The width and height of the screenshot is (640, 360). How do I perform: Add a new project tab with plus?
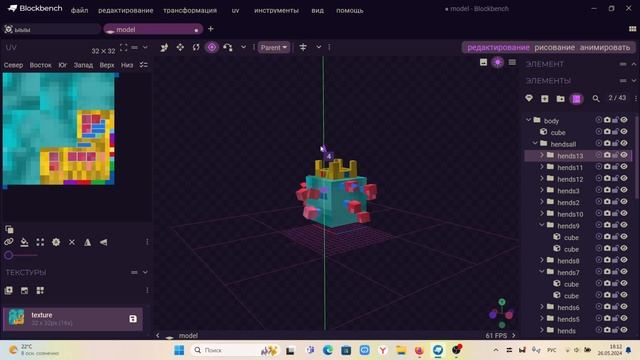pyautogui.click(x=211, y=29)
